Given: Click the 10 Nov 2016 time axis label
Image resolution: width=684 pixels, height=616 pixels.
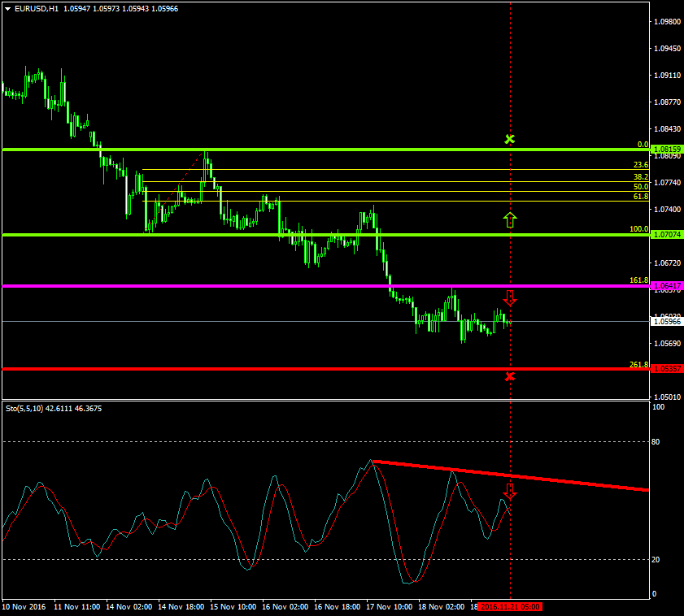Looking at the screenshot, I should (x=24, y=606).
